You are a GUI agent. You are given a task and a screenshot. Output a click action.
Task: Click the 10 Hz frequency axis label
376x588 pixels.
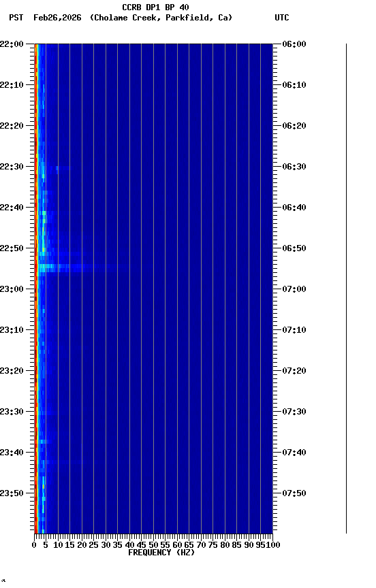[x=58, y=545]
